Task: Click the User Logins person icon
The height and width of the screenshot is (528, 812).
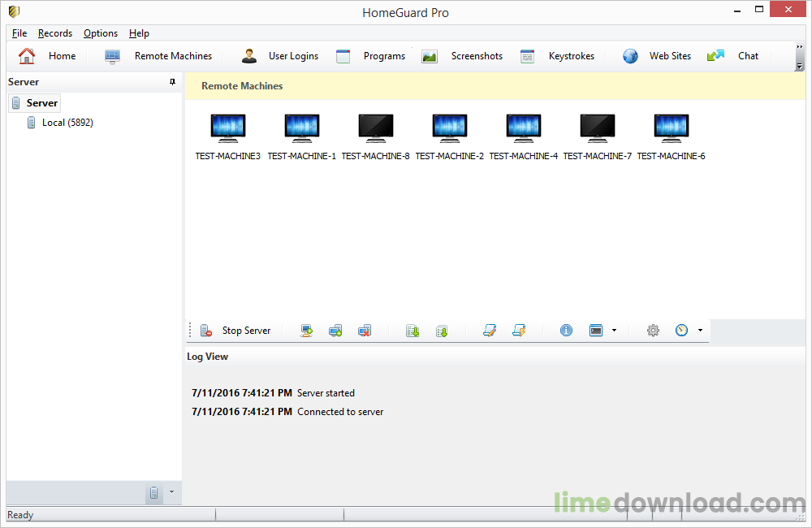Action: point(249,56)
